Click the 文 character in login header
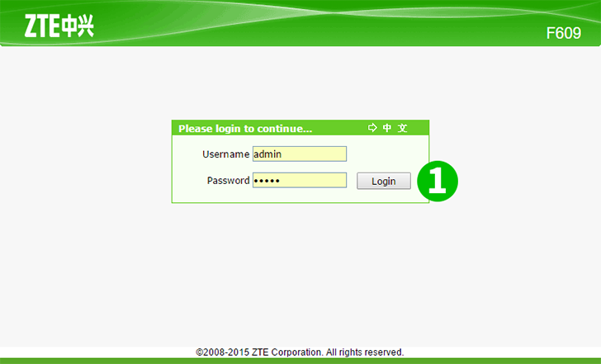This screenshot has height=364, width=601. coord(402,128)
